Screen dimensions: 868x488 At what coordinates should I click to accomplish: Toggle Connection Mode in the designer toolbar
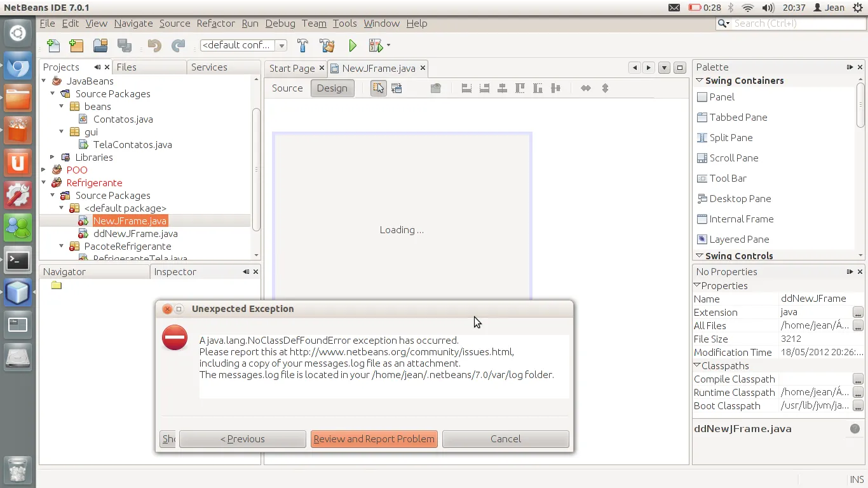tap(397, 88)
